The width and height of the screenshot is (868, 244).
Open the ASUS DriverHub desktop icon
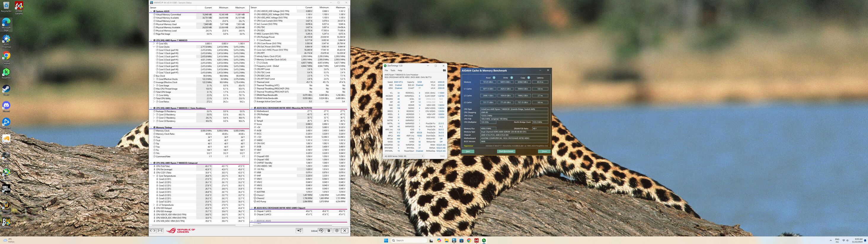point(6,41)
